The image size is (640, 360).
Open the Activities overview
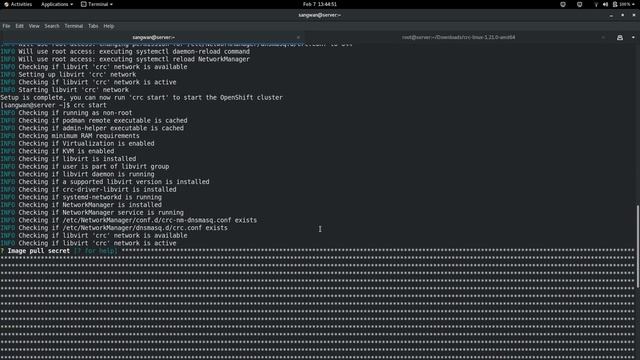[18, 4]
